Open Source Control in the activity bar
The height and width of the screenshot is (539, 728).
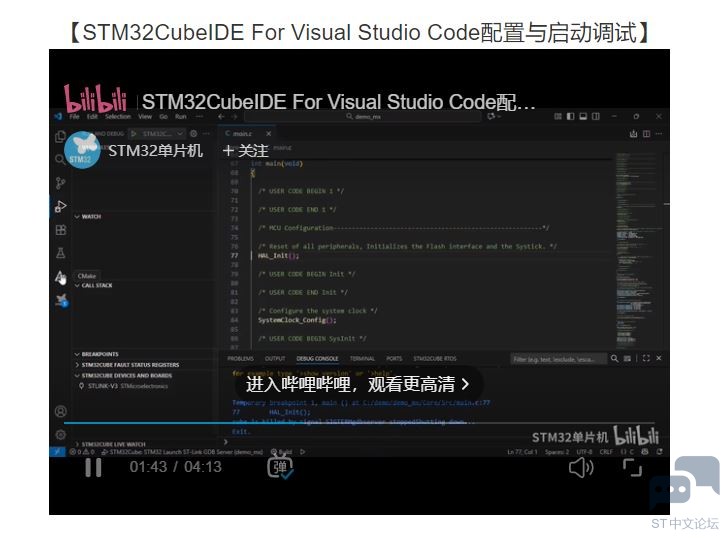(x=60, y=183)
